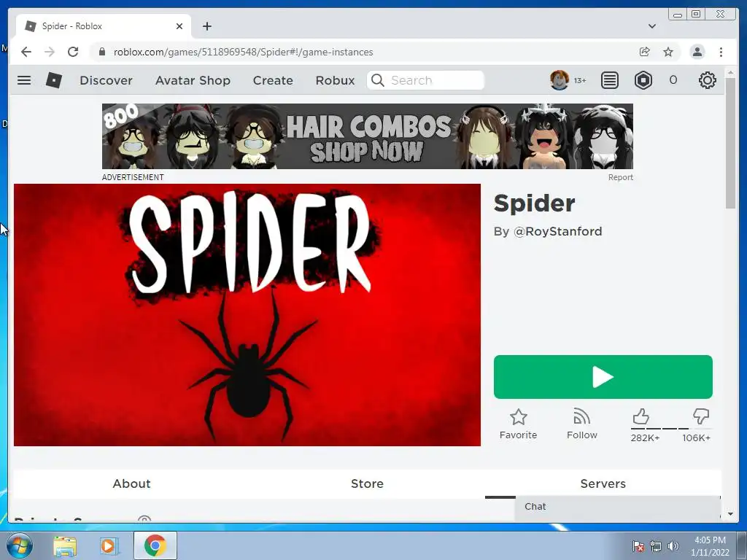Click the 0 Robux balance
Viewport: 747px width, 560px height.
[673, 80]
